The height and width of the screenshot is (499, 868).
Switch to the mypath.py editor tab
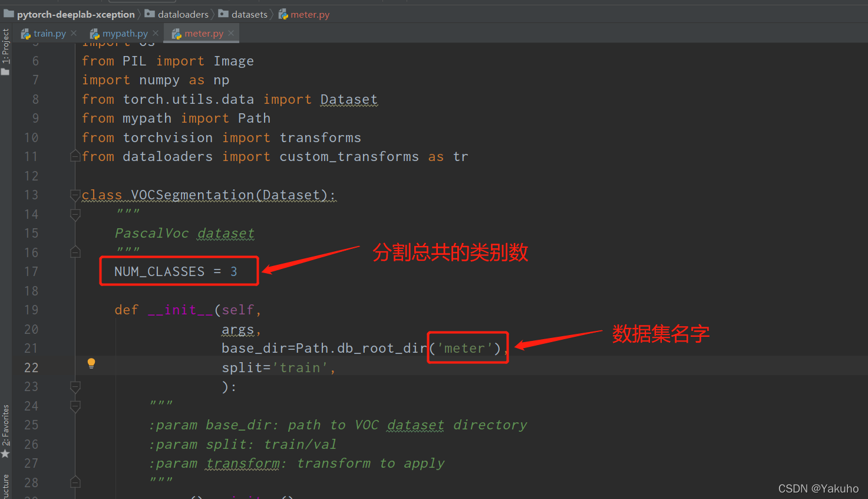125,34
